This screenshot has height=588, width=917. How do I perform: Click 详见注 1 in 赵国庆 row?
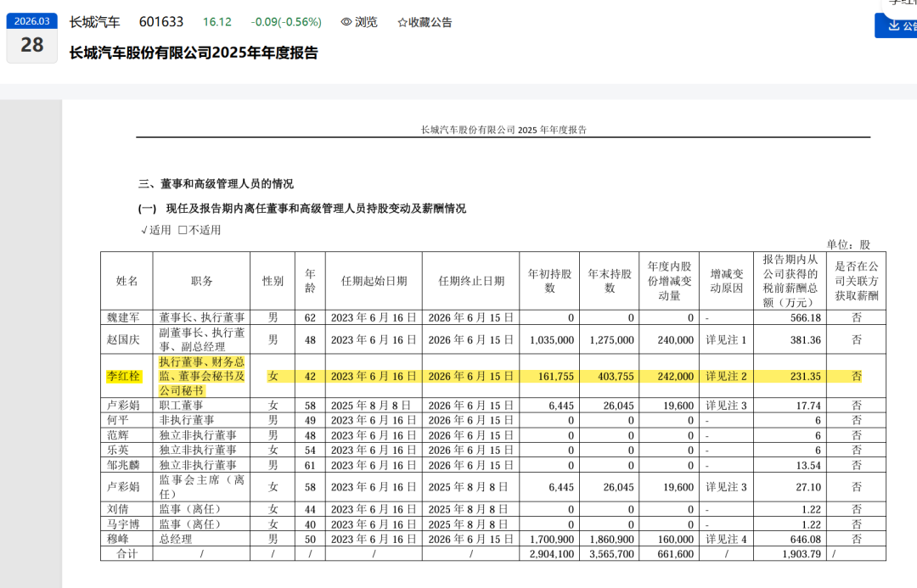pyautogui.click(x=726, y=340)
